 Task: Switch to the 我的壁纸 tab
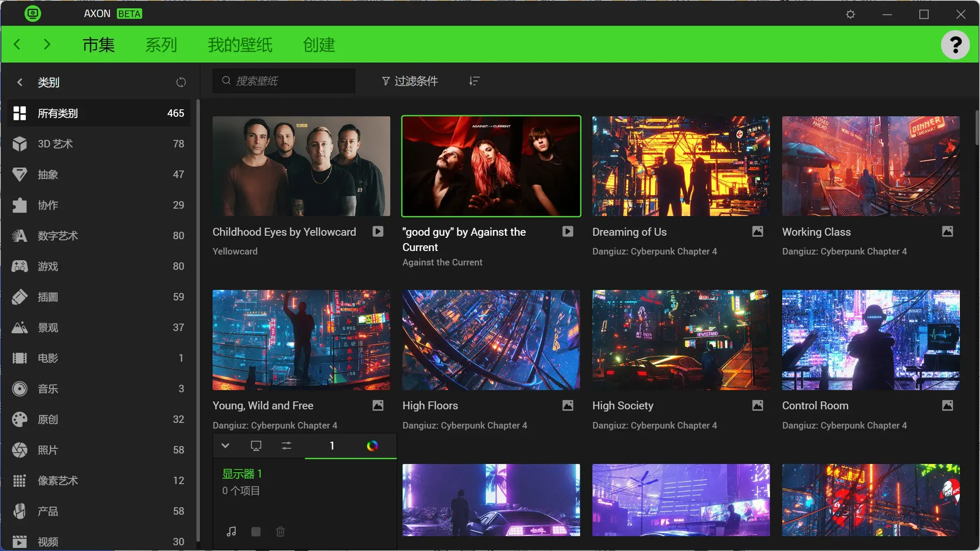pyautogui.click(x=240, y=45)
